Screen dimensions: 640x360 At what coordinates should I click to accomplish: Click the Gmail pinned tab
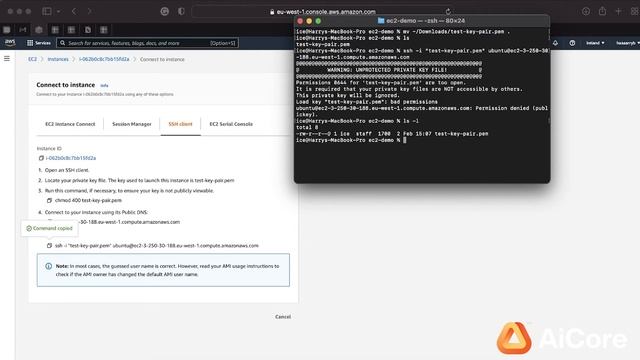tap(22, 30)
